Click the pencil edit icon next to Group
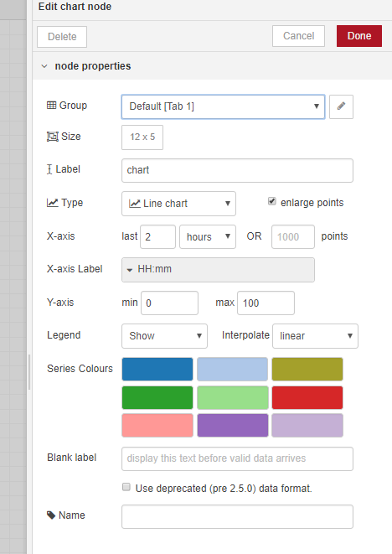This screenshot has width=392, height=554. [x=341, y=106]
